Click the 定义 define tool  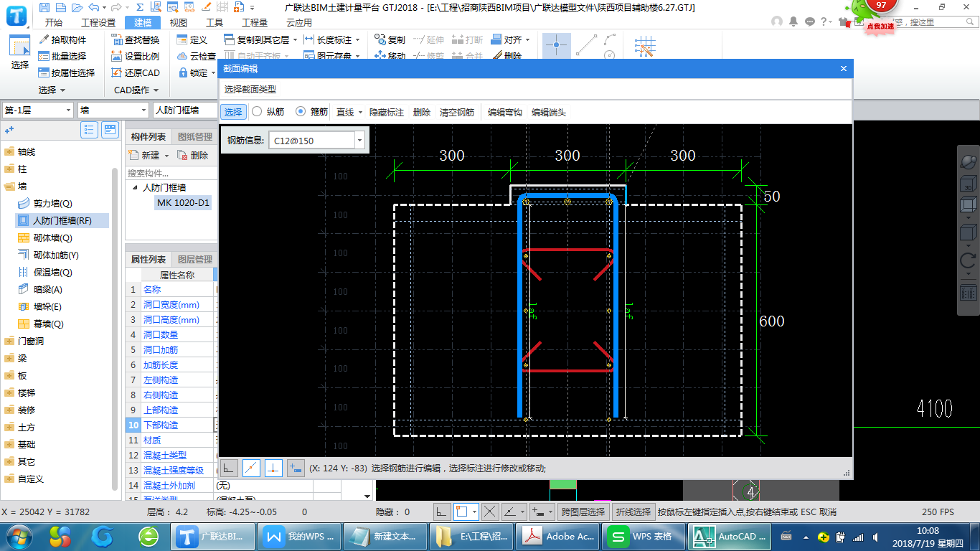192,39
